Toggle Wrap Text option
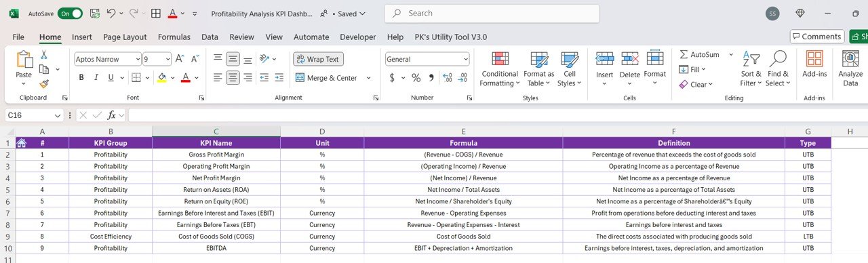Screen dimensions: 868x263 (318, 59)
